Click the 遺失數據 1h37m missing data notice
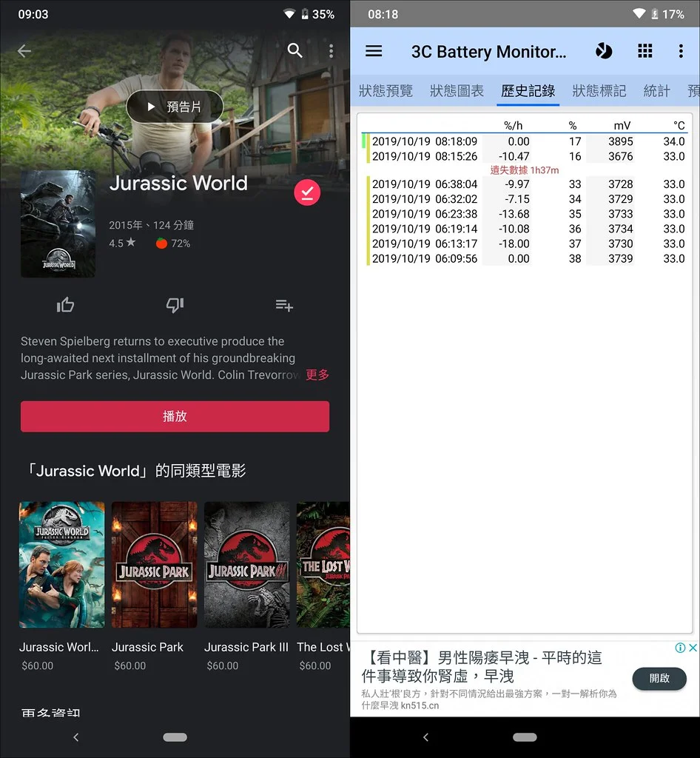The image size is (700, 758). 524,170
